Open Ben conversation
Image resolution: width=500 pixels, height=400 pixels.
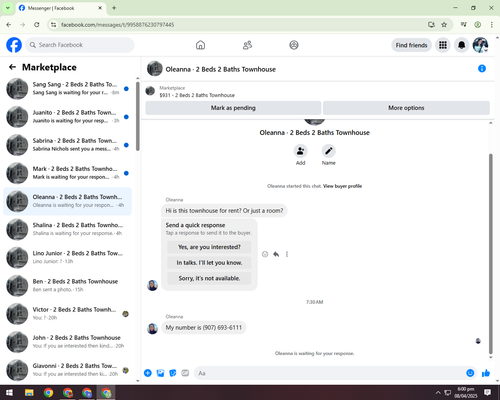pos(67,286)
